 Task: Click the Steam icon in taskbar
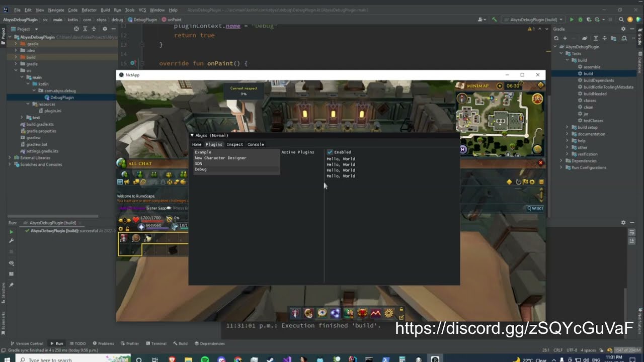coord(271,359)
